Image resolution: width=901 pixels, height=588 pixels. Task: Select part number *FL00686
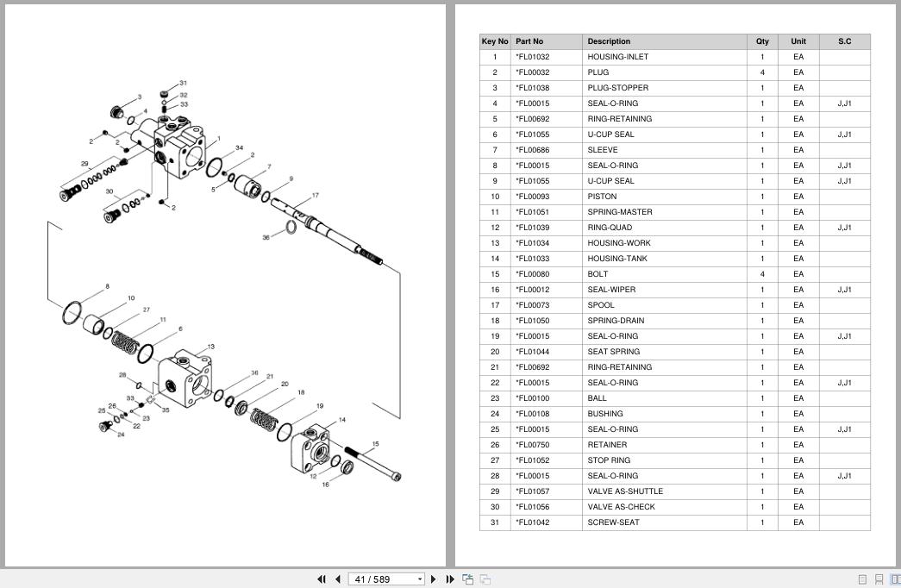click(x=532, y=150)
